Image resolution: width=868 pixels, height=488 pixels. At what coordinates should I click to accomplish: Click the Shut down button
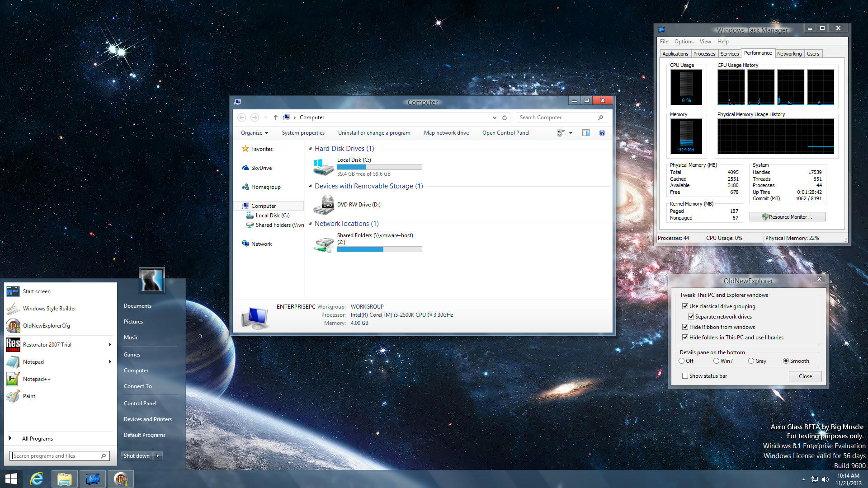coord(137,456)
